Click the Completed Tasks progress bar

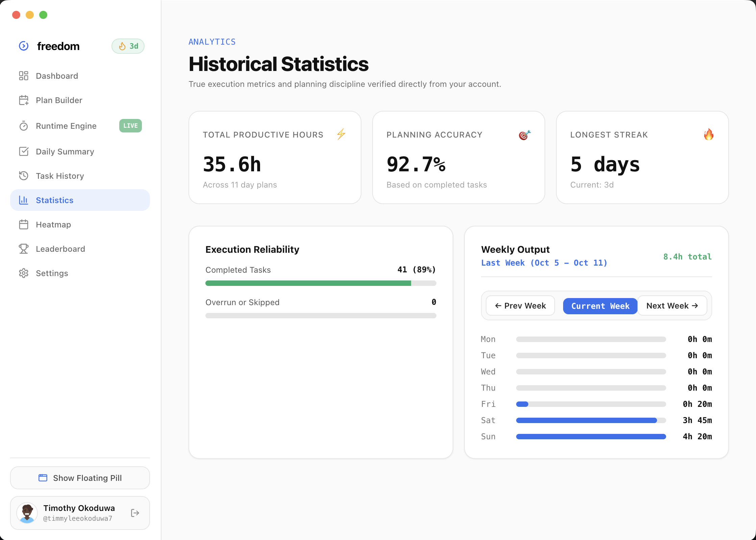click(x=321, y=283)
